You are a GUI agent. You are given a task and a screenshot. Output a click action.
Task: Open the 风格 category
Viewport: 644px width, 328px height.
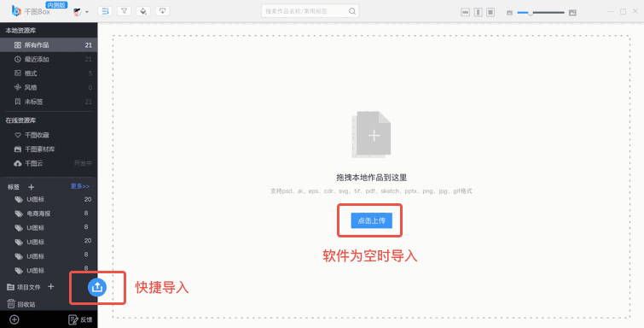tap(49, 87)
